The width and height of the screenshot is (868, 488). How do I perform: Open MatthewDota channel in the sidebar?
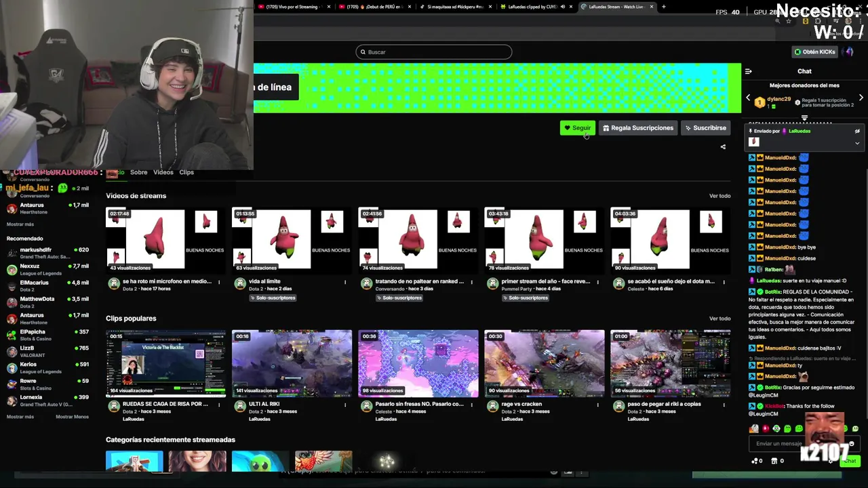[47, 302]
